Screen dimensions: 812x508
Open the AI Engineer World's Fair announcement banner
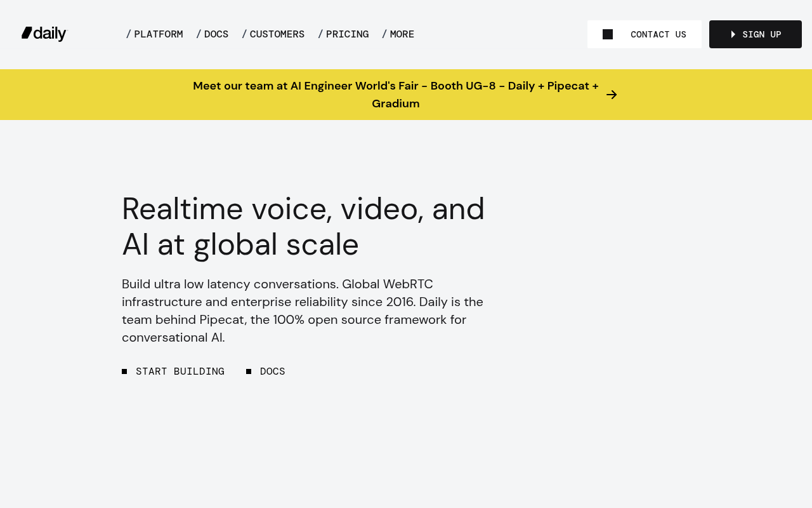pos(406,95)
